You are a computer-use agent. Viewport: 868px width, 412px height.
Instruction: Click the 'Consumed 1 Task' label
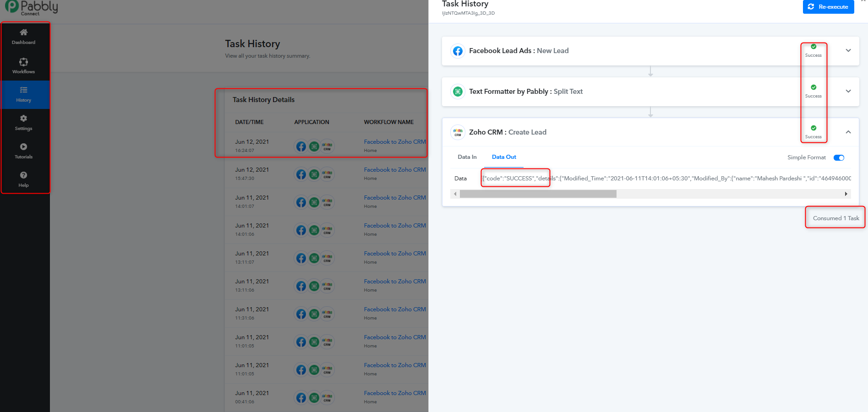click(836, 218)
